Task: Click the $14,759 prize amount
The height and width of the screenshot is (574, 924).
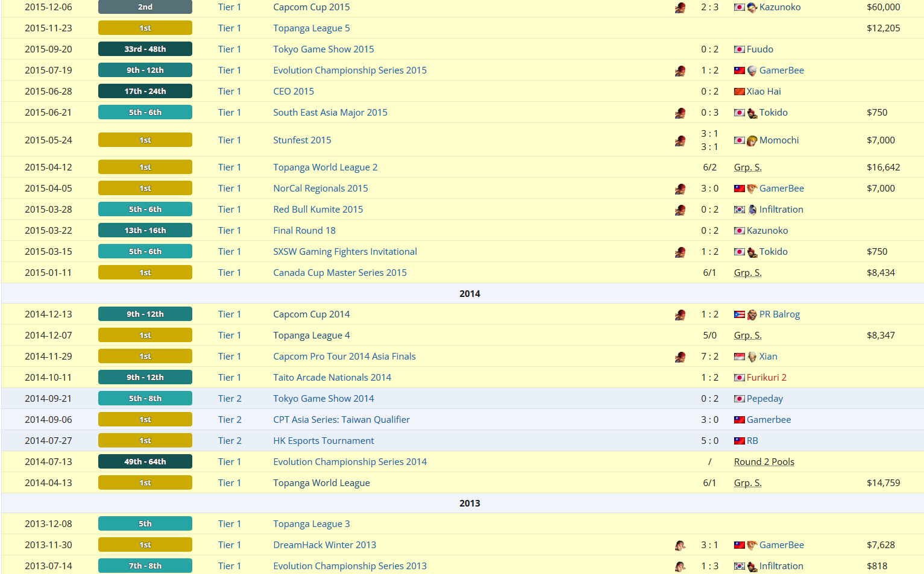Action: tap(883, 483)
